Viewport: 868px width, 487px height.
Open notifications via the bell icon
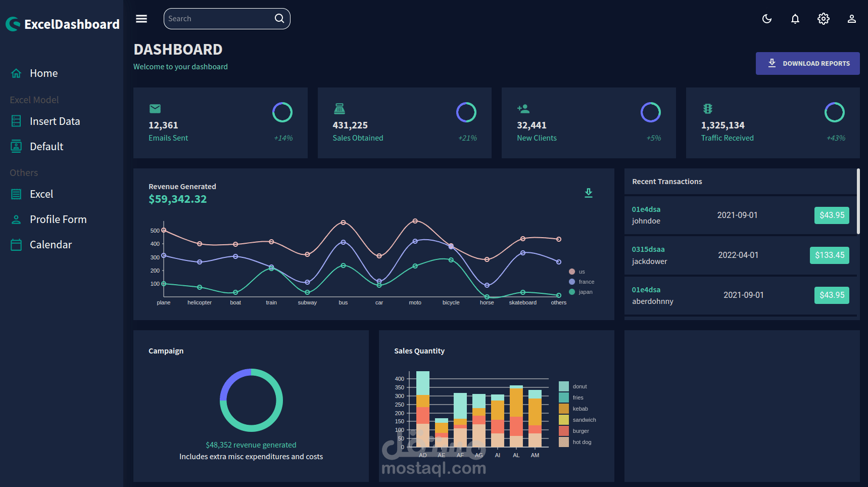[x=795, y=19]
